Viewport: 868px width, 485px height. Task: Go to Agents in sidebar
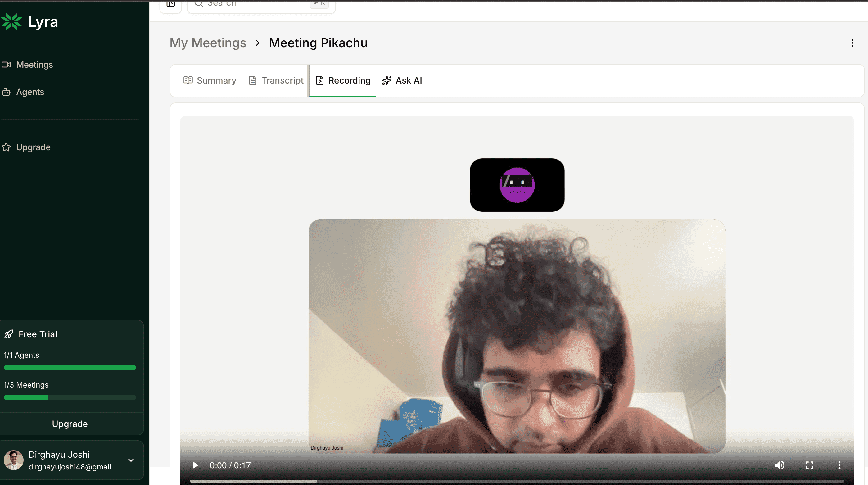tap(30, 92)
